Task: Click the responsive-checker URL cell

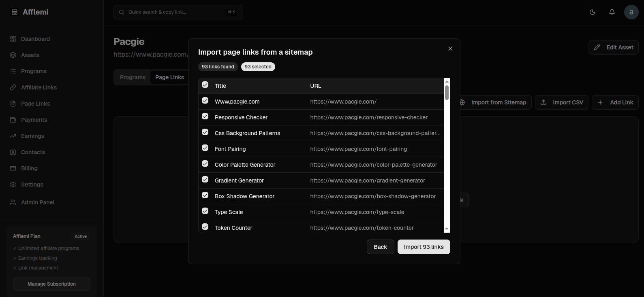Action: [x=369, y=117]
